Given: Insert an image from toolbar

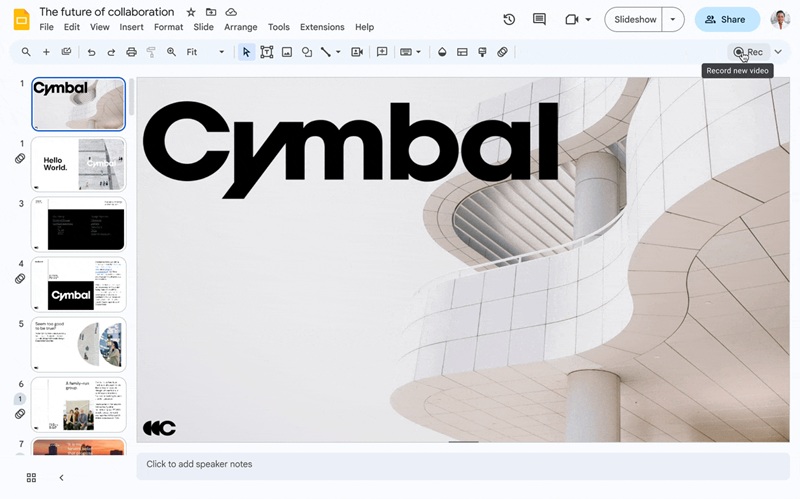Looking at the screenshot, I should [287, 52].
